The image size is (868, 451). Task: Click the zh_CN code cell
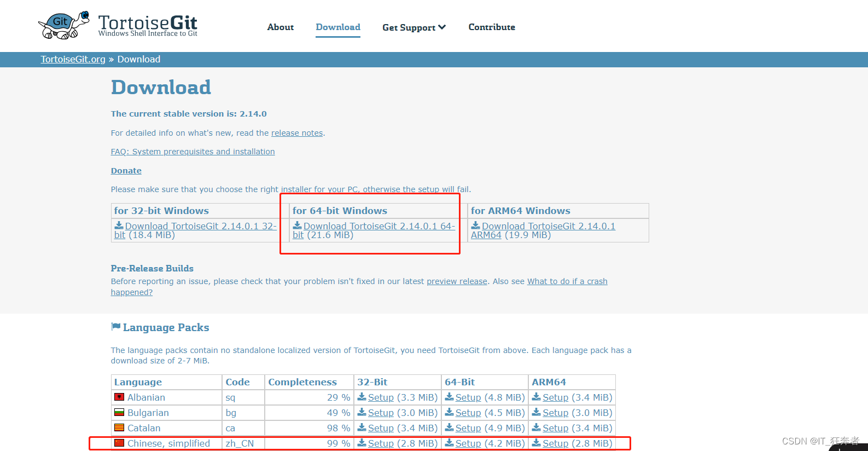[244, 443]
